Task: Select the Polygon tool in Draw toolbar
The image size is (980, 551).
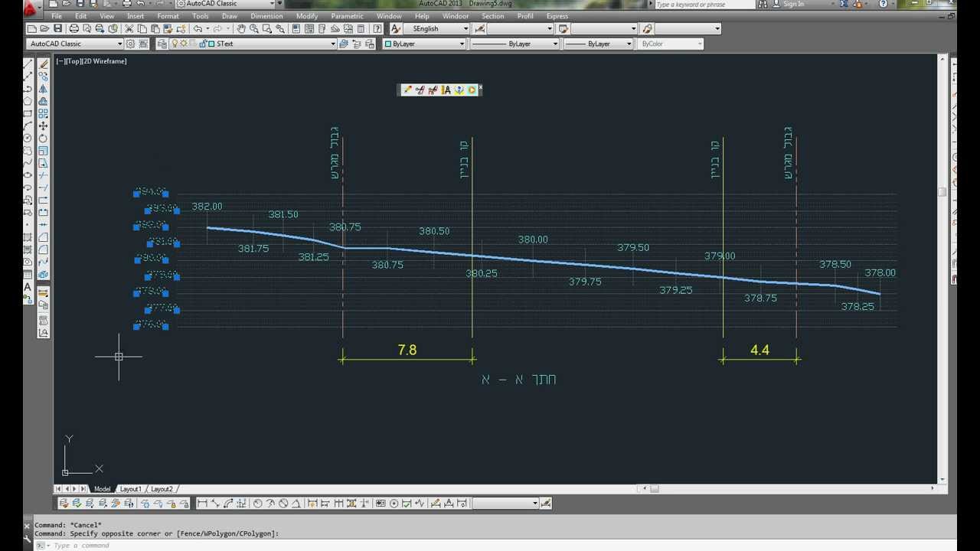Action: tap(28, 101)
